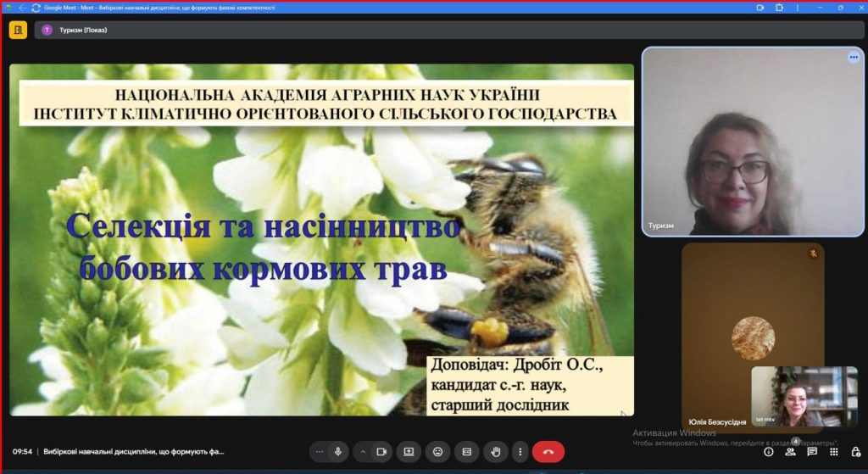This screenshot has width=868, height=474.
Task: Click the muted microphone indicator on Юлія's tile
Action: click(813, 254)
